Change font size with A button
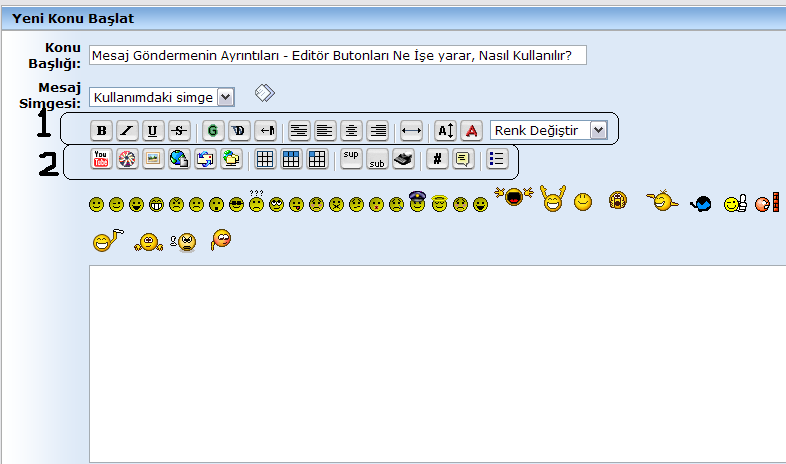This screenshot has height=464, width=786. point(446,130)
